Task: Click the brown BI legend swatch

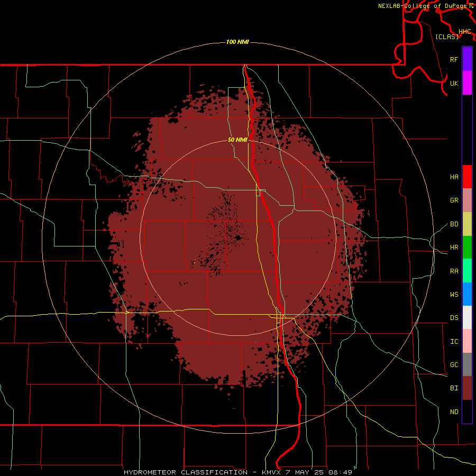Action: (467, 388)
